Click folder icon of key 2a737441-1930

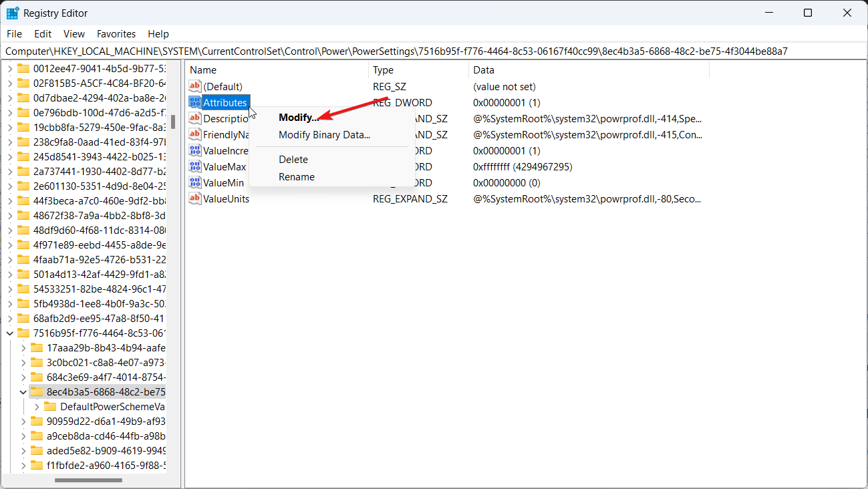coord(23,171)
